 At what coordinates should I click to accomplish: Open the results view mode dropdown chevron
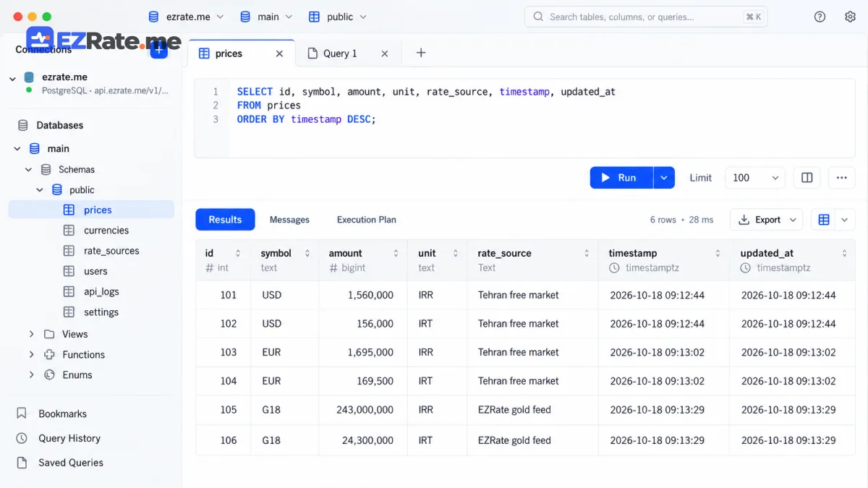[x=845, y=220]
